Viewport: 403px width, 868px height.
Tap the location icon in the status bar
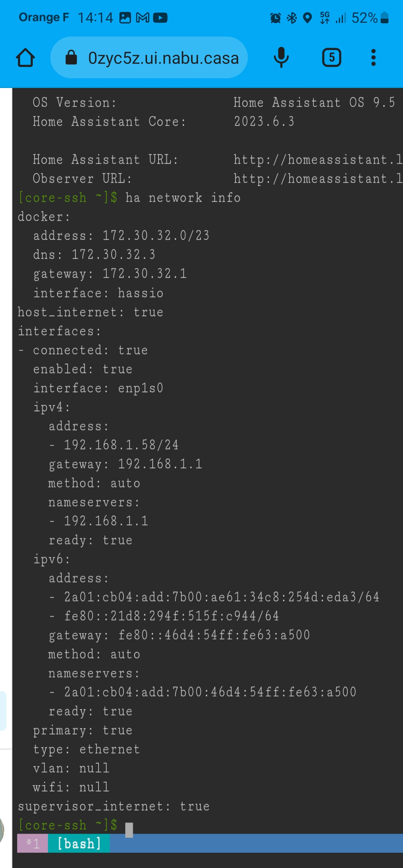coord(307,17)
